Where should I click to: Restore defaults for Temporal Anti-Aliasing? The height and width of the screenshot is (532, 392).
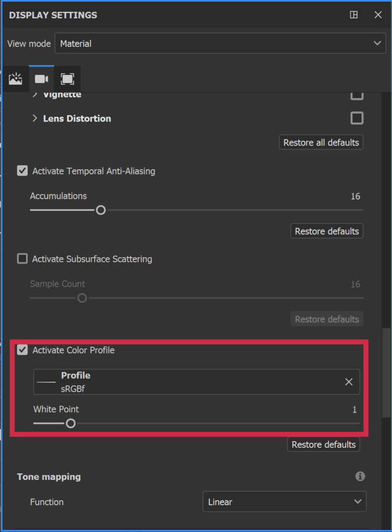click(327, 231)
